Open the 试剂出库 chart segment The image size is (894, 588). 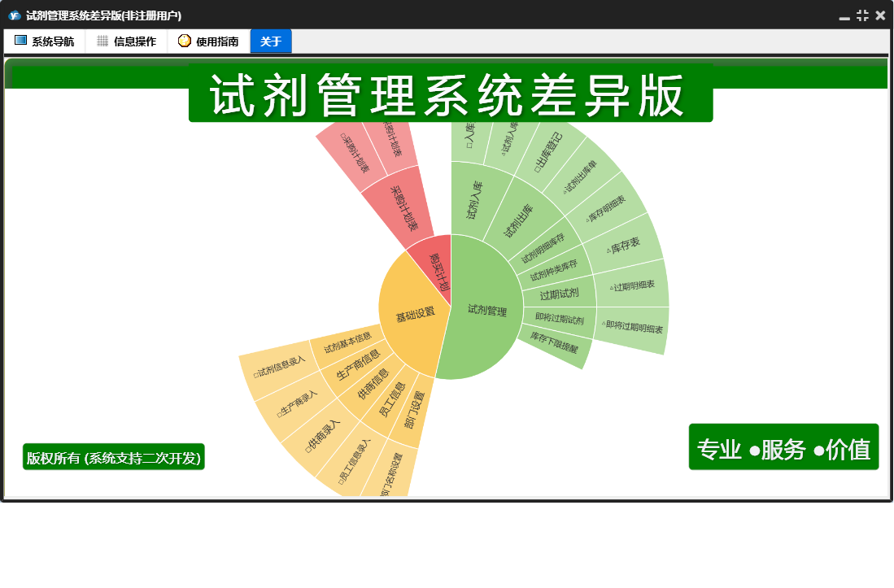[x=517, y=220]
